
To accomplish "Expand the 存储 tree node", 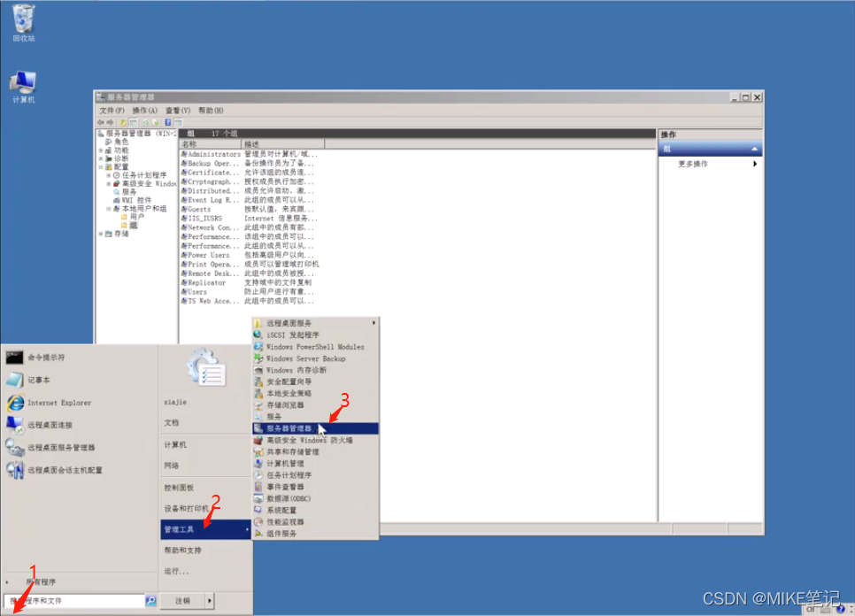I will (101, 234).
